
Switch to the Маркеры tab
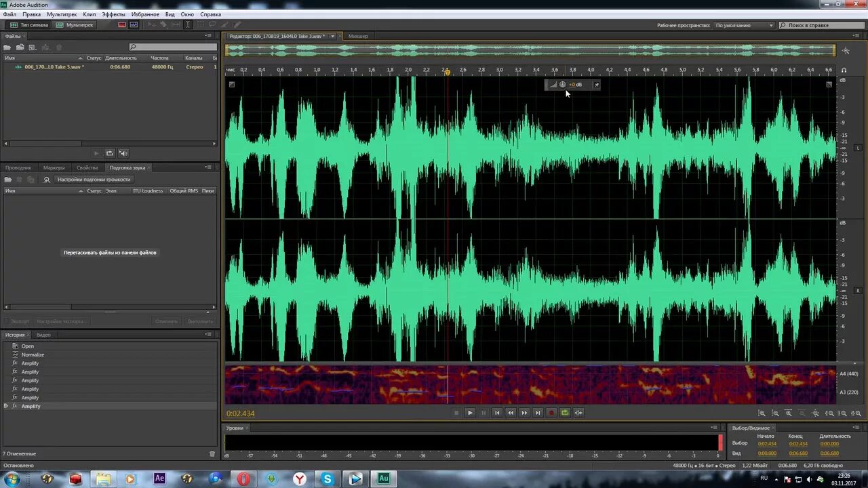click(x=54, y=167)
